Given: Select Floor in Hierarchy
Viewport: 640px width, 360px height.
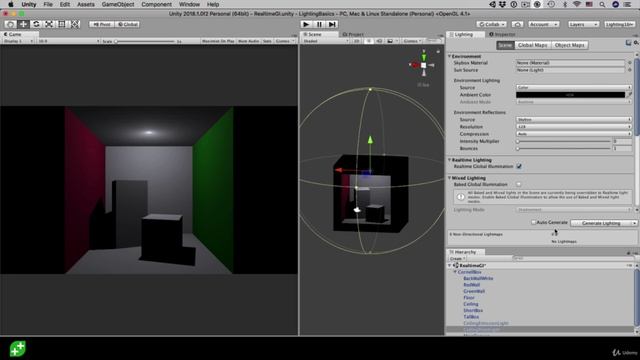Looking at the screenshot, I should pos(469,298).
